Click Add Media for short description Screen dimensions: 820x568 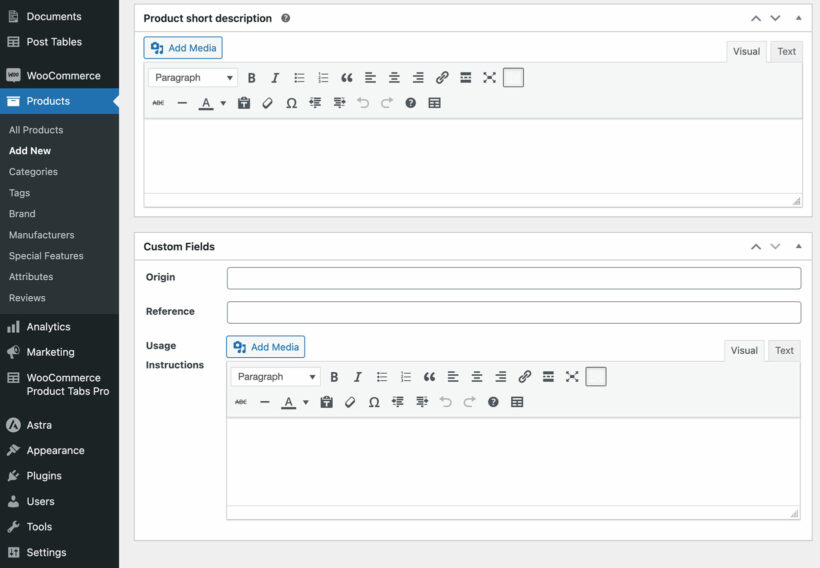(183, 48)
